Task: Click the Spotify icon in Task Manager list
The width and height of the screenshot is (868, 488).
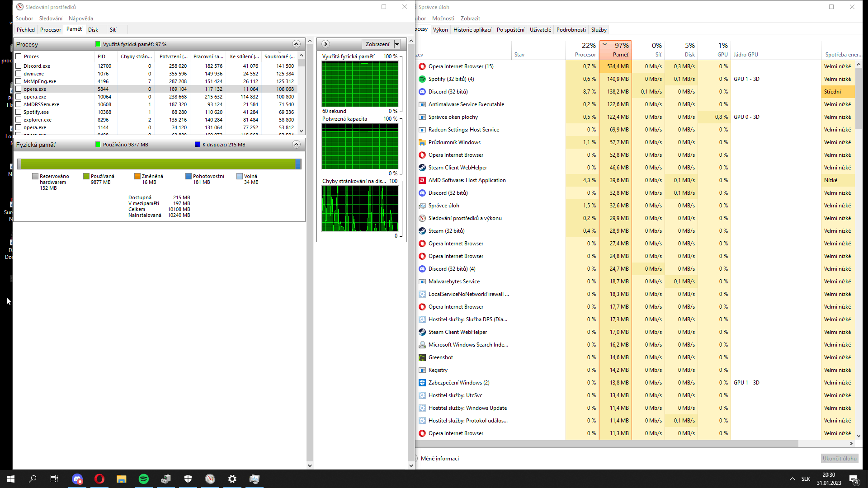Action: (422, 79)
